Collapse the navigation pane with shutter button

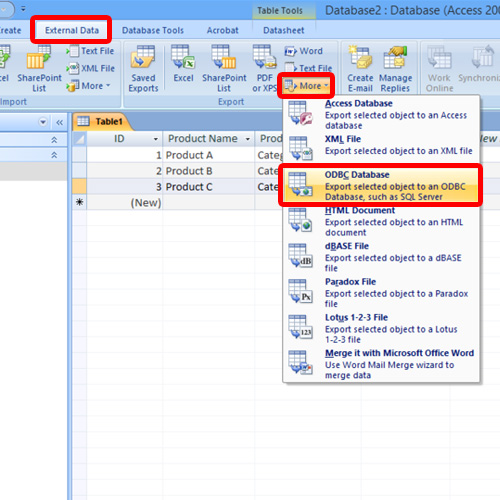(x=60, y=122)
